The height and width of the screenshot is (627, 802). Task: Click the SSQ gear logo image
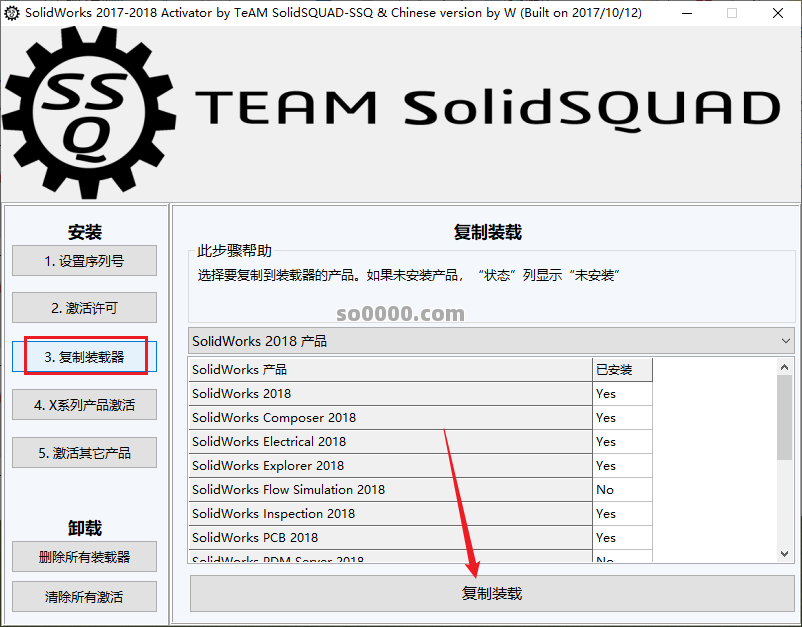[90, 113]
